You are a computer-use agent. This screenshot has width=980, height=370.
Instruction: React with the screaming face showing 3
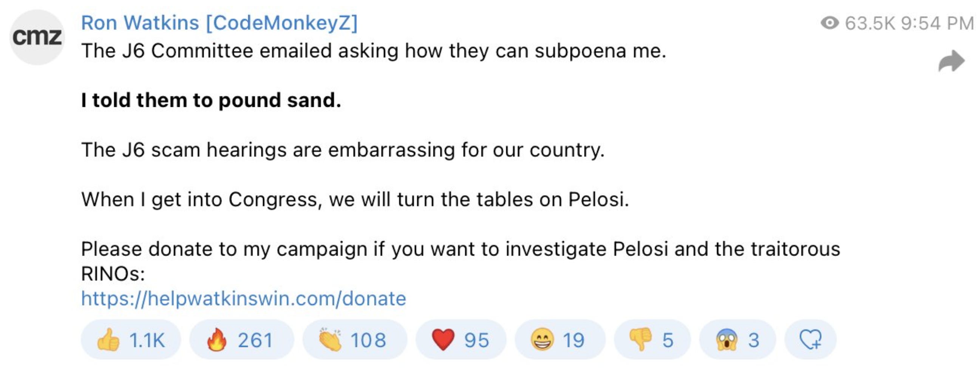(x=737, y=339)
